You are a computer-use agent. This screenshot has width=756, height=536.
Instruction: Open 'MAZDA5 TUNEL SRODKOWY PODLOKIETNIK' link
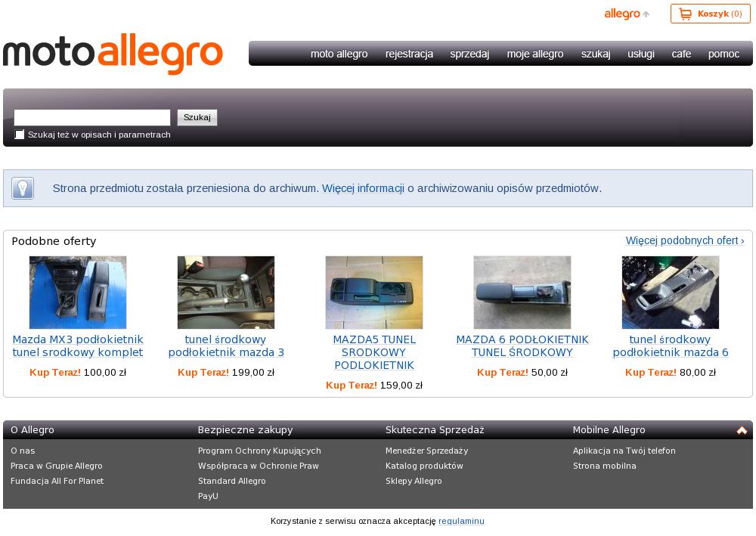pyautogui.click(x=374, y=352)
